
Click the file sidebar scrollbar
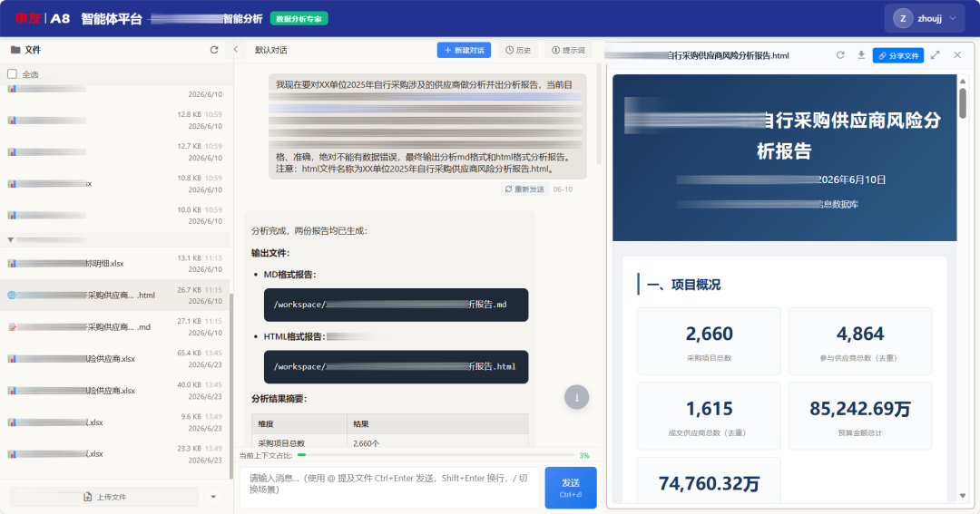(231, 384)
